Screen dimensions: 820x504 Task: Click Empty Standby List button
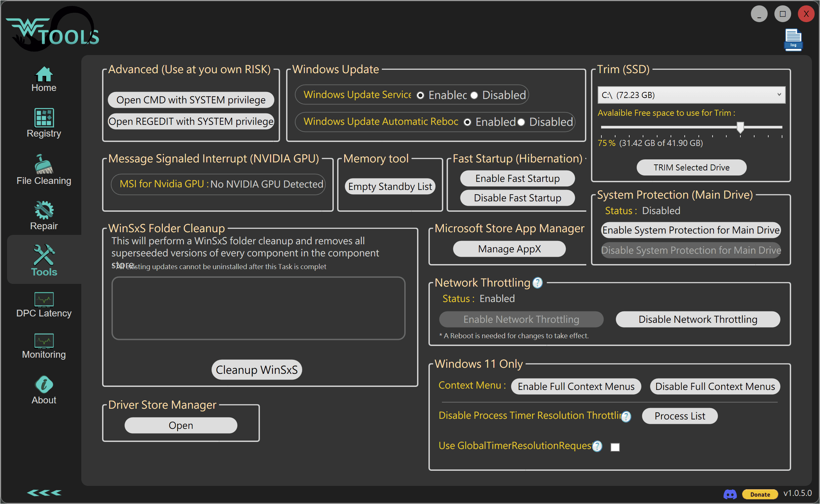[x=390, y=187]
